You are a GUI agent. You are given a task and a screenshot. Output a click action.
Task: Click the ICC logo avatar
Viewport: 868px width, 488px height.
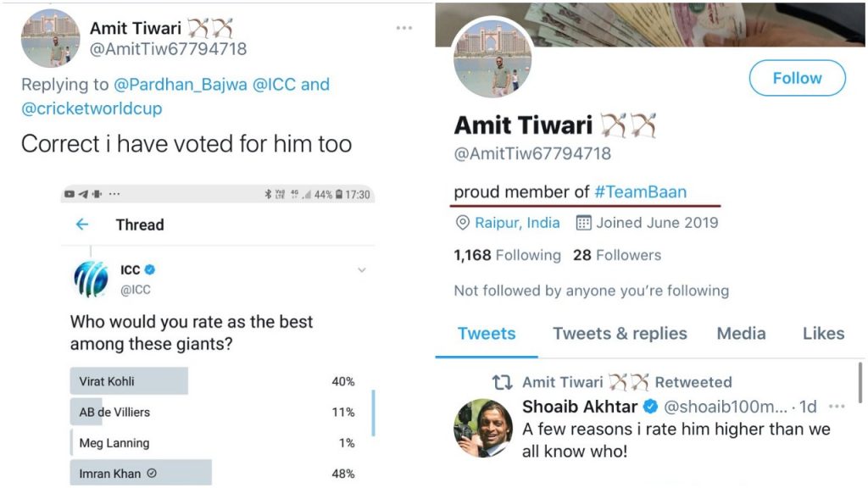pos(92,279)
